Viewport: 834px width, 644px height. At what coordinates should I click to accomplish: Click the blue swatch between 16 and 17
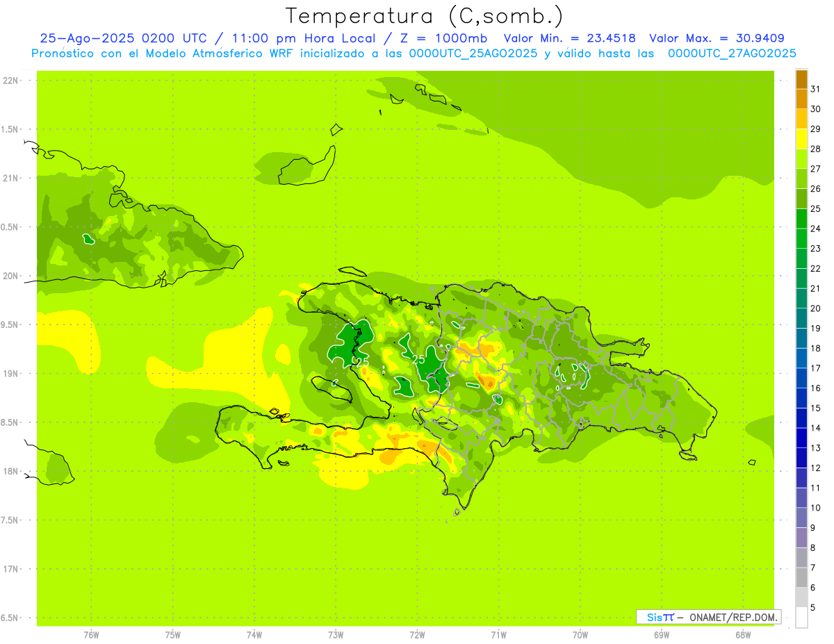click(801, 378)
